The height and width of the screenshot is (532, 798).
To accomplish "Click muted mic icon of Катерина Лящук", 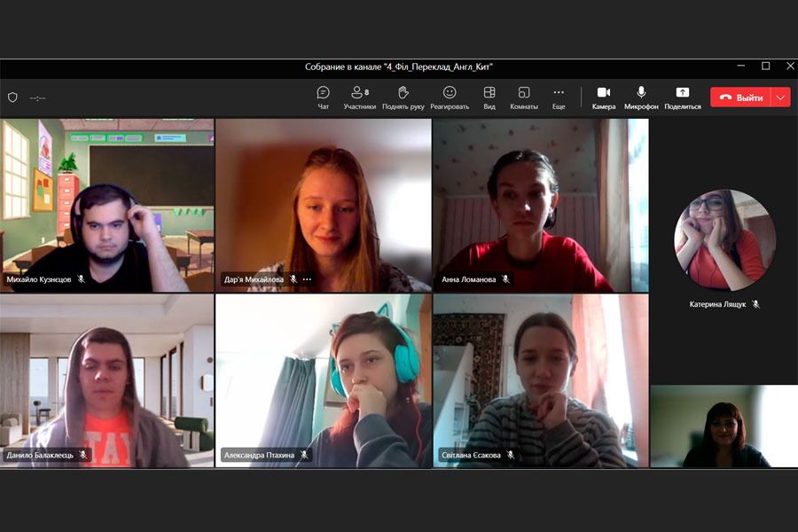I will (755, 304).
